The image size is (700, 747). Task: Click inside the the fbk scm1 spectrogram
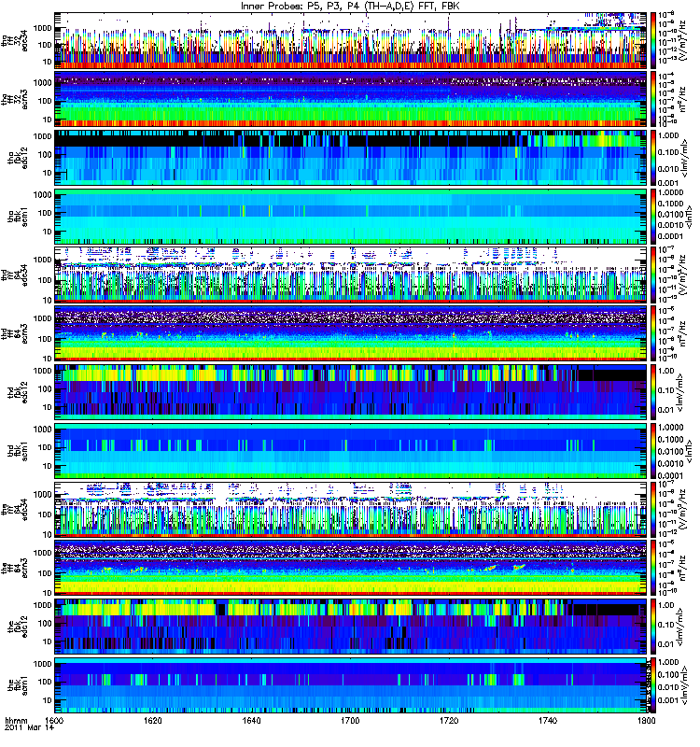point(350,685)
